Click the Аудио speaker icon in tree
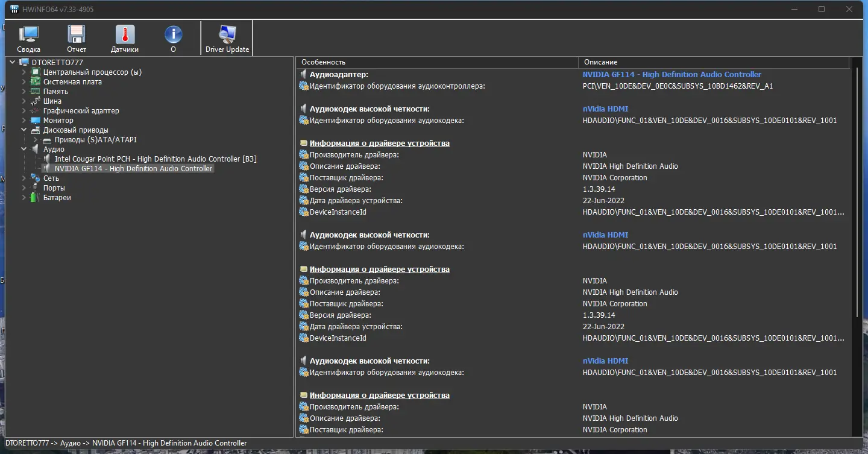The width and height of the screenshot is (868, 454). [36, 149]
